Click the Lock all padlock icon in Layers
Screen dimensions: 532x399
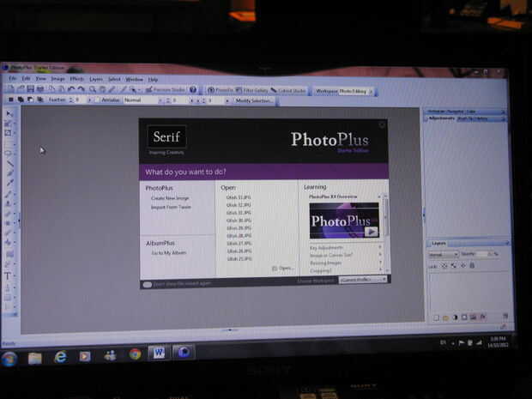472,265
